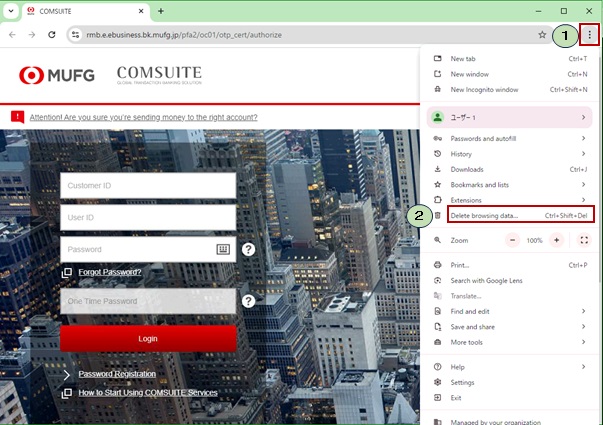This screenshot has width=603, height=425.
Task: Minimize the Chrome window
Action: 538,11
